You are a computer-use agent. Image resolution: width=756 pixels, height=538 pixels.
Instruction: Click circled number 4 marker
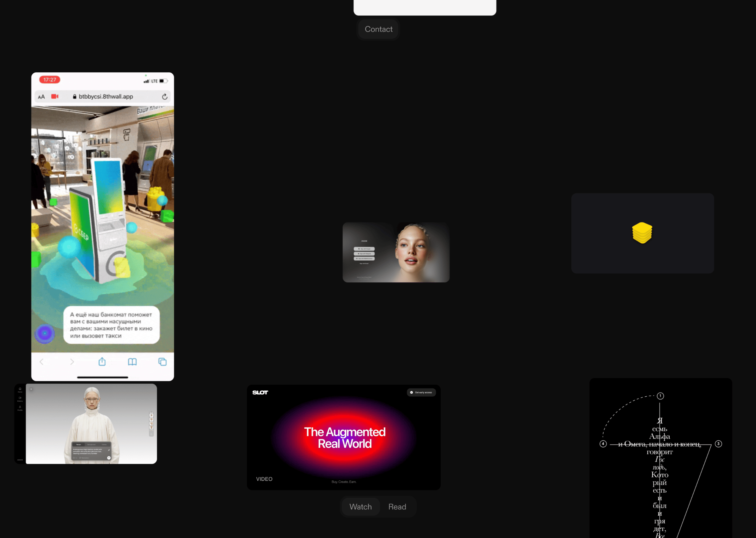pos(603,444)
